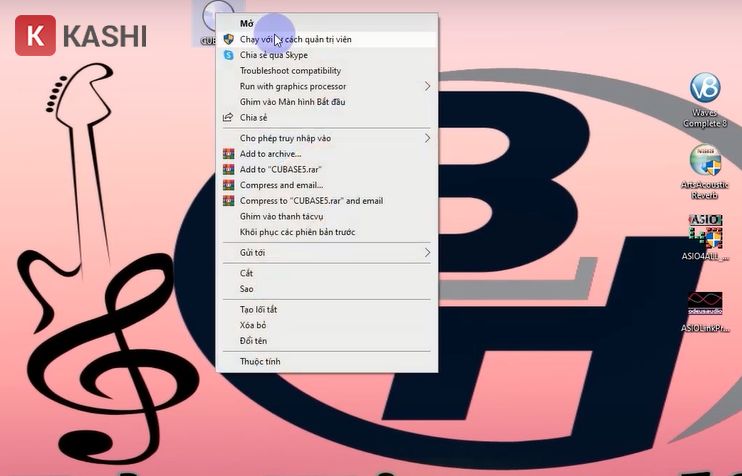Screen dimensions: 742x476
Task: Open Thuộc tính properties entry
Action: 260,361
